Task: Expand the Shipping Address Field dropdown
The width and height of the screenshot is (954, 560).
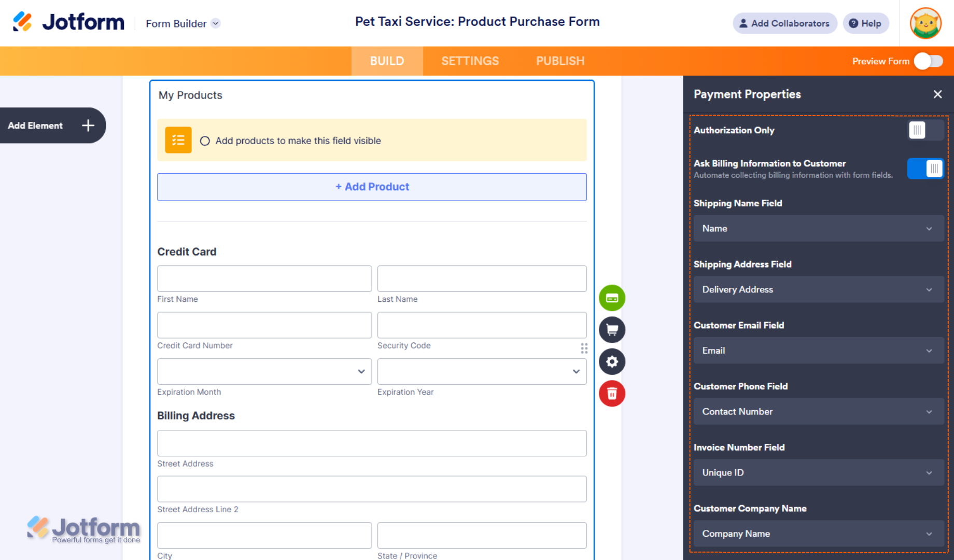Action: (x=818, y=289)
